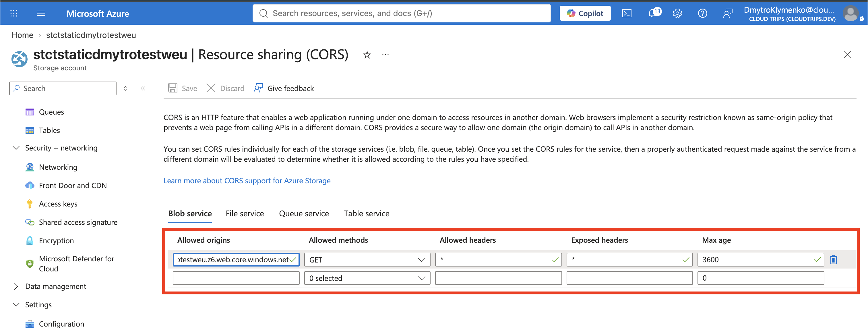Open the Azure apps grid icon

pos(14,13)
